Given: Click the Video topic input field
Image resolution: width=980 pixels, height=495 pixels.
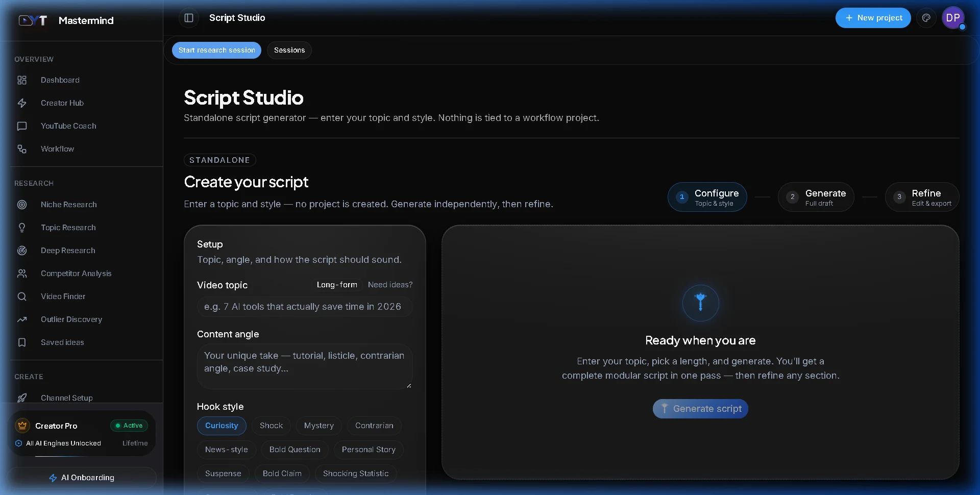Looking at the screenshot, I should click(x=305, y=307).
